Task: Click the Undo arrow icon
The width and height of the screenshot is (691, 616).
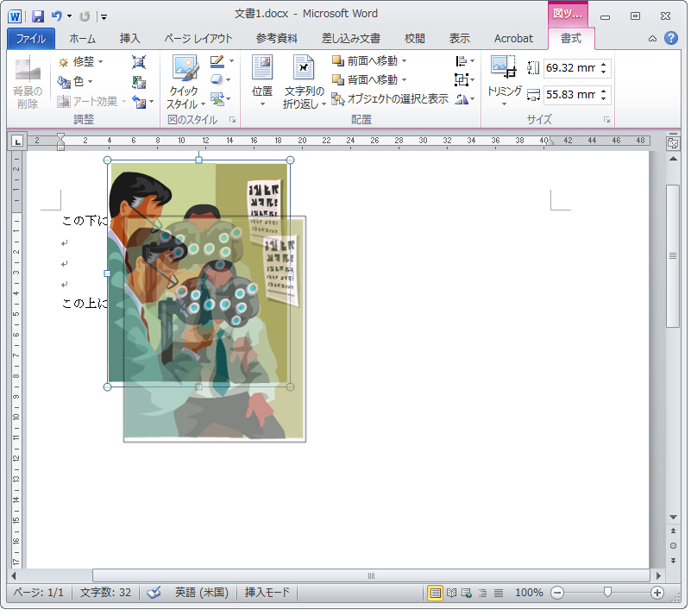Action: (57, 16)
